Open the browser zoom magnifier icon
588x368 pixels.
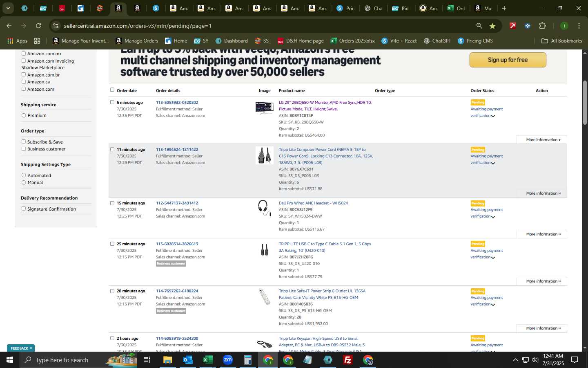click(x=479, y=26)
